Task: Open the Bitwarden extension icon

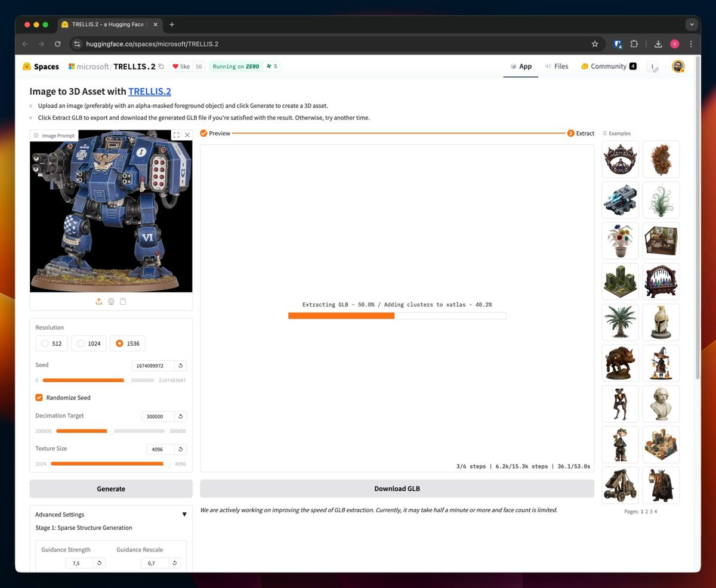Action: click(618, 44)
